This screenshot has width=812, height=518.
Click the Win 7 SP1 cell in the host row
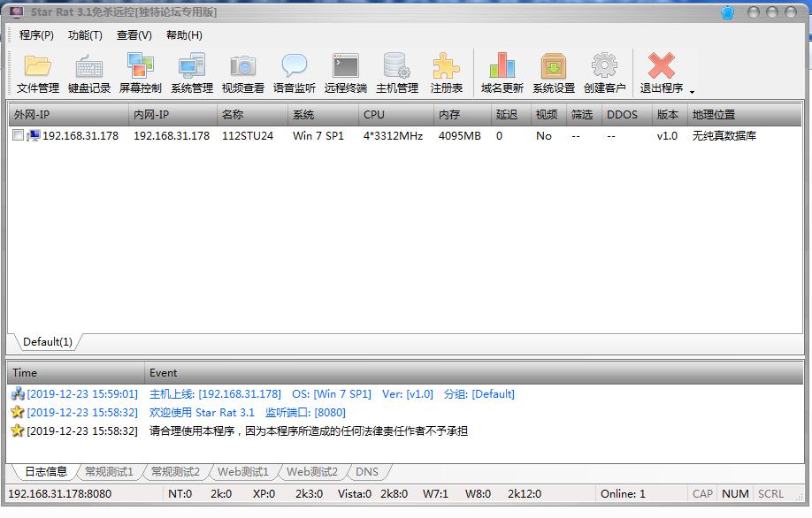point(318,135)
